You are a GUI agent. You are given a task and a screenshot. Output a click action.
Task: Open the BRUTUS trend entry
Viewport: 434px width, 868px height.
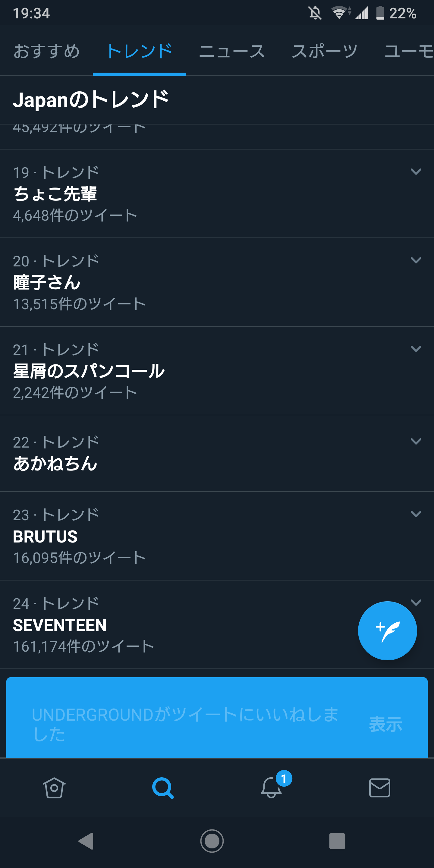click(x=217, y=536)
